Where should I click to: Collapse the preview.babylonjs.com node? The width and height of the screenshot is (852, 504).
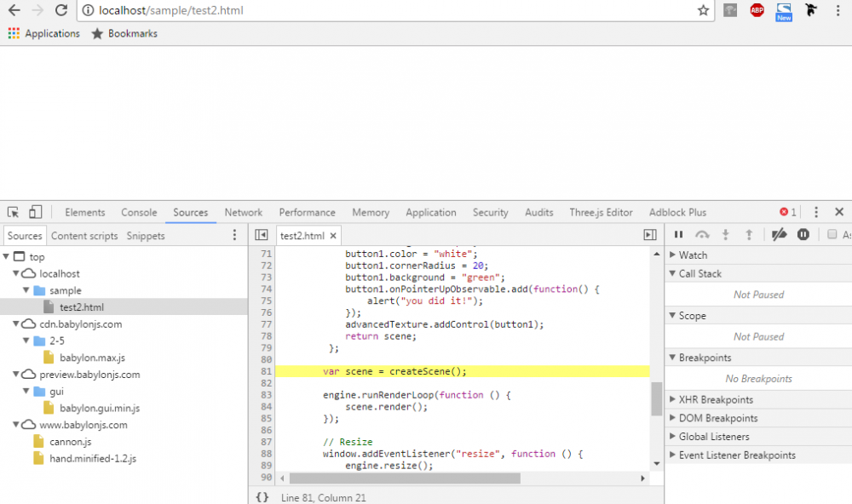coord(16,375)
